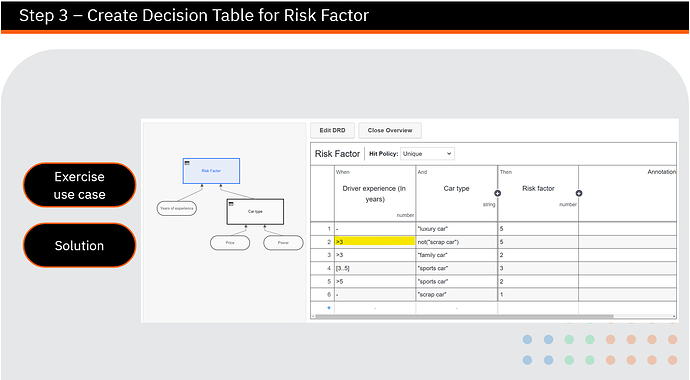Click the Edit DRD button

(332, 130)
